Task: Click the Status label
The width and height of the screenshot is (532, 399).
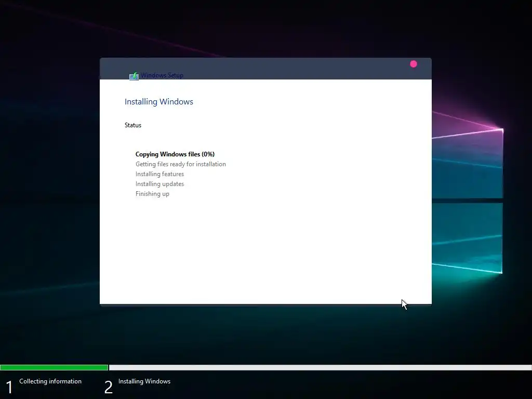Action: click(x=133, y=125)
